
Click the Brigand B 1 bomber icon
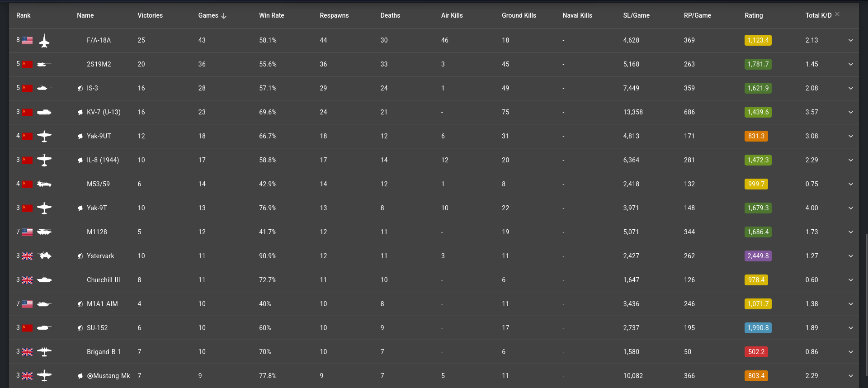click(44, 352)
